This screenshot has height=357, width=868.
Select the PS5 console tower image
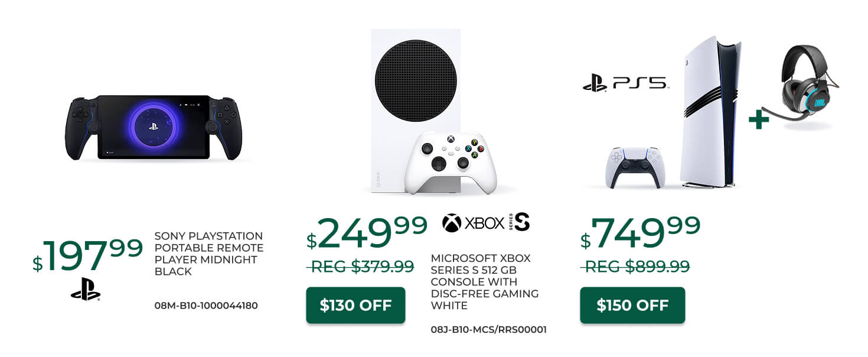(709, 112)
